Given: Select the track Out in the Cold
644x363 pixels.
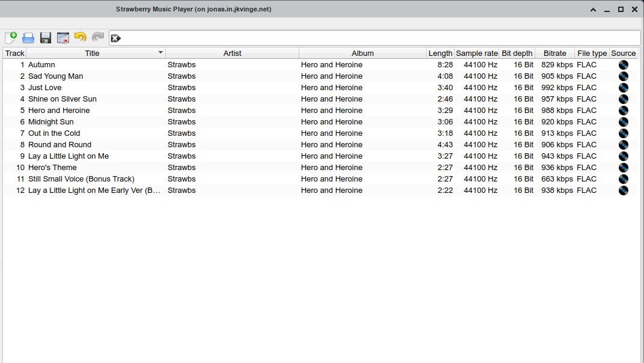Looking at the screenshot, I should point(54,133).
